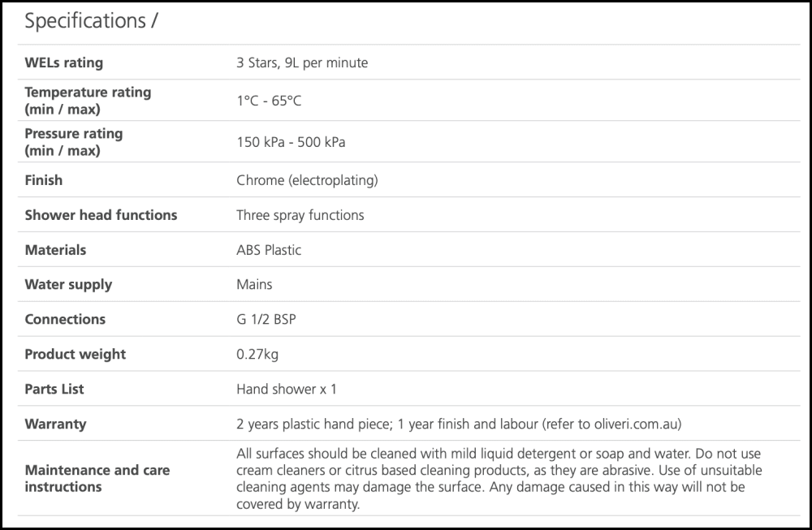Click the 1°C - 65°C temperature value

(269, 101)
